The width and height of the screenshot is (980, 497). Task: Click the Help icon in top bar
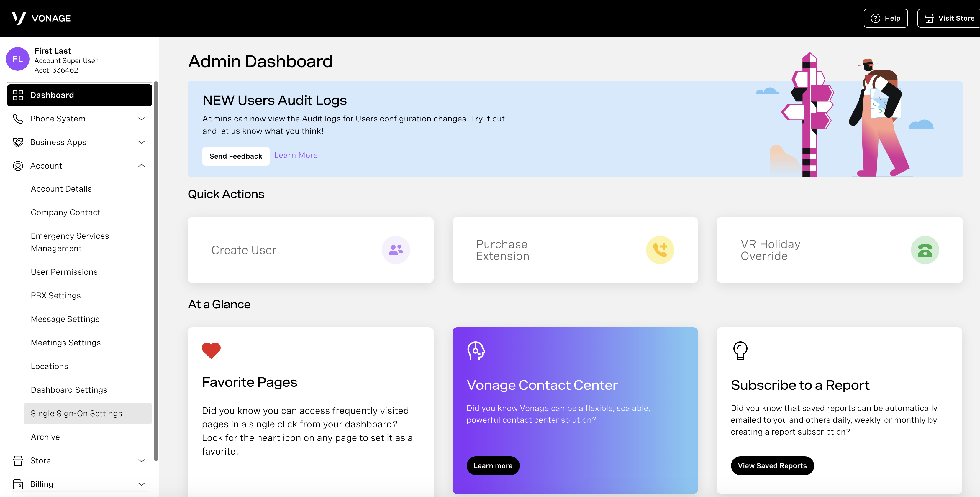click(x=879, y=18)
